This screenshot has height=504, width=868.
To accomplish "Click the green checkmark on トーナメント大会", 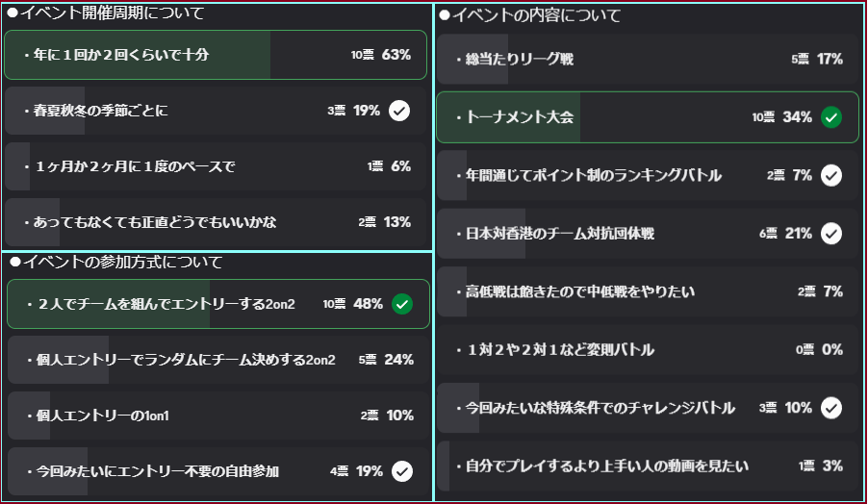I will pyautogui.click(x=832, y=117).
